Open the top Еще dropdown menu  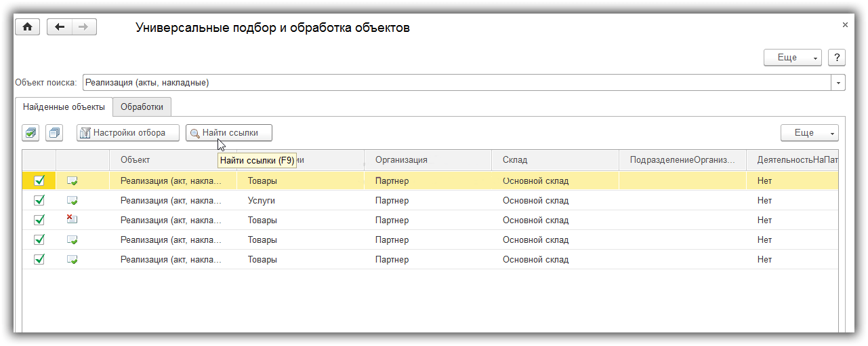(x=792, y=58)
